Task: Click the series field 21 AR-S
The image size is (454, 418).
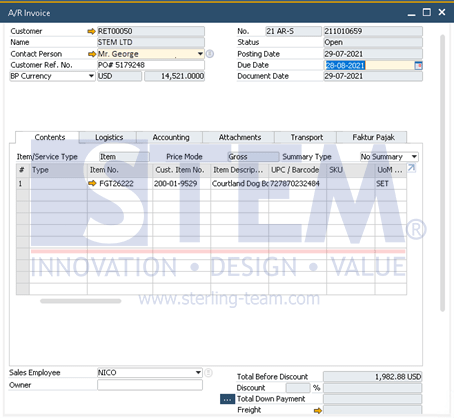Action: point(293,31)
